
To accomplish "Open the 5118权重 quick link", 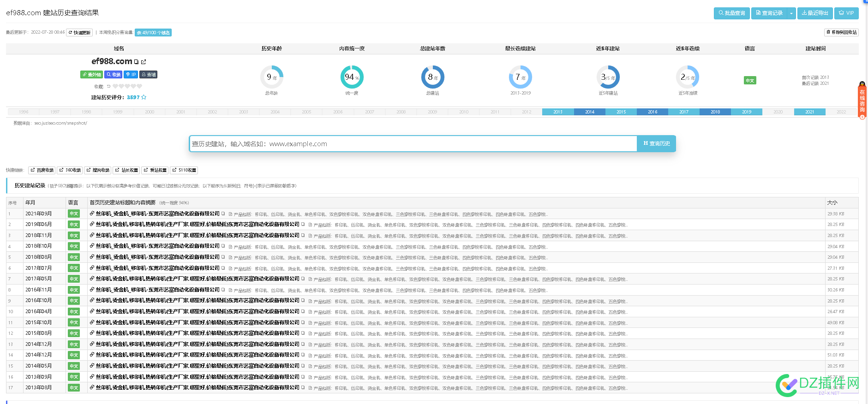I will 184,170.
